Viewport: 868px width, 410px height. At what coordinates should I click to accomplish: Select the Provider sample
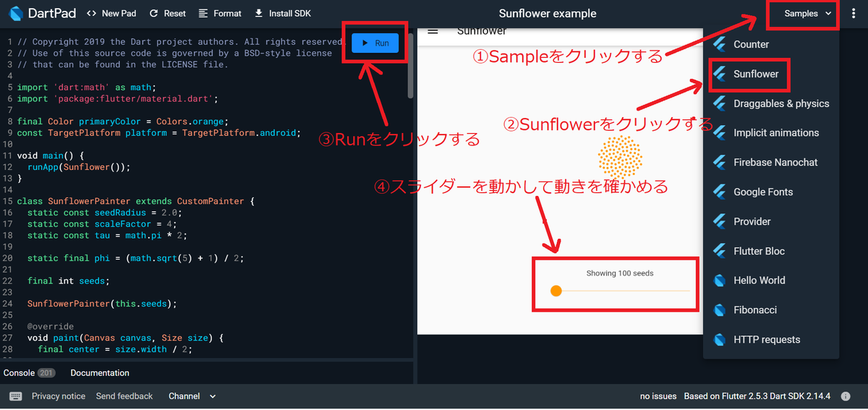coord(771,221)
